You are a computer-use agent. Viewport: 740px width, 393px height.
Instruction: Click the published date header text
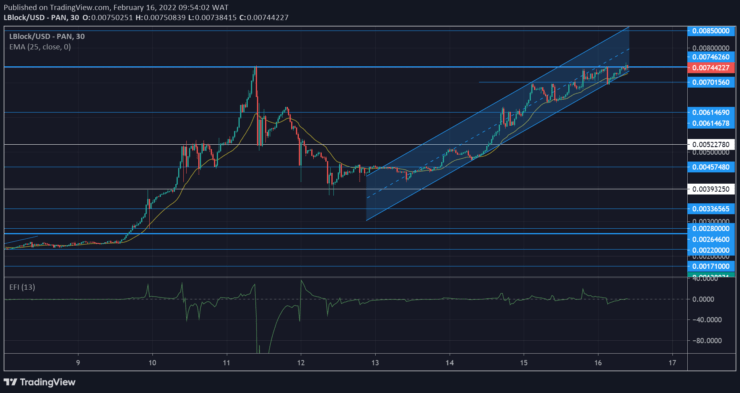click(x=116, y=8)
